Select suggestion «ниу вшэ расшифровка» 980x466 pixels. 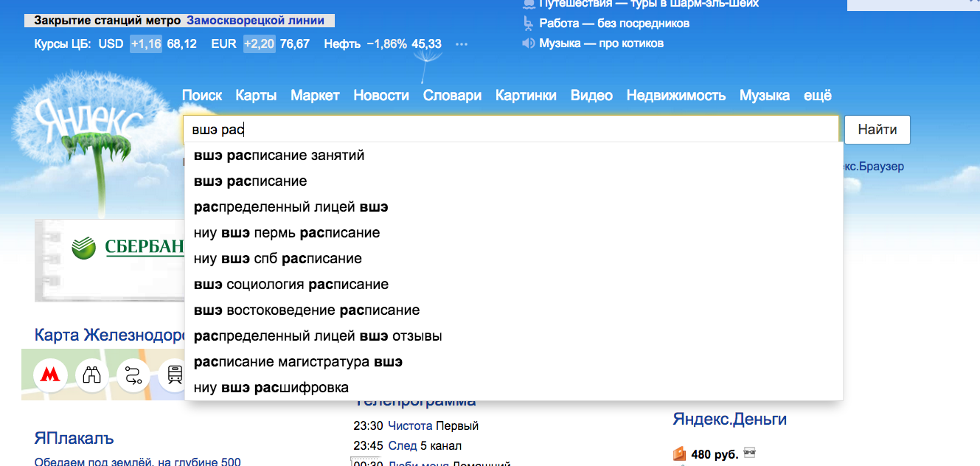pos(514,388)
